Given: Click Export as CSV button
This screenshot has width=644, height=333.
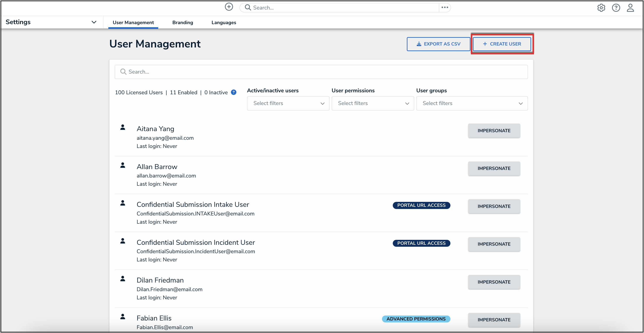Looking at the screenshot, I should coord(438,44).
